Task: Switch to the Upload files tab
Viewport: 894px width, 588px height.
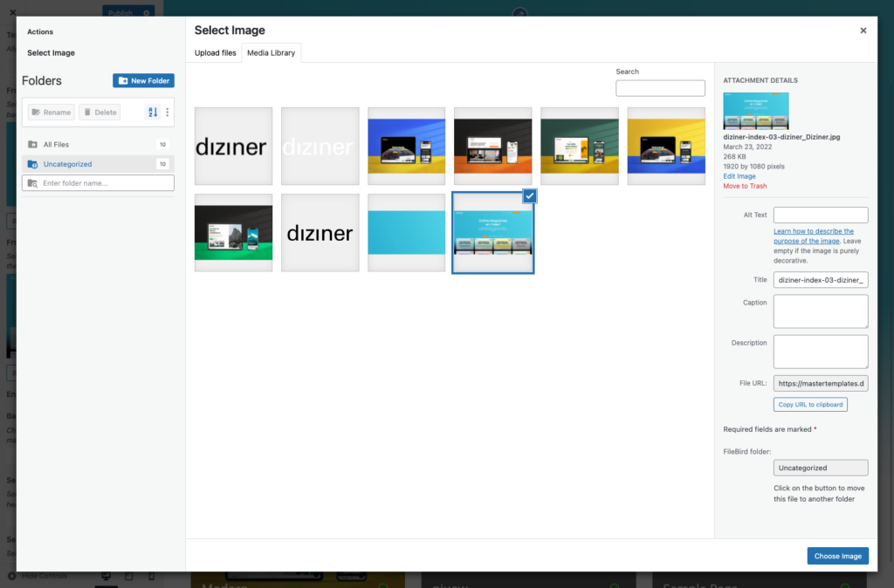Action: click(x=215, y=53)
